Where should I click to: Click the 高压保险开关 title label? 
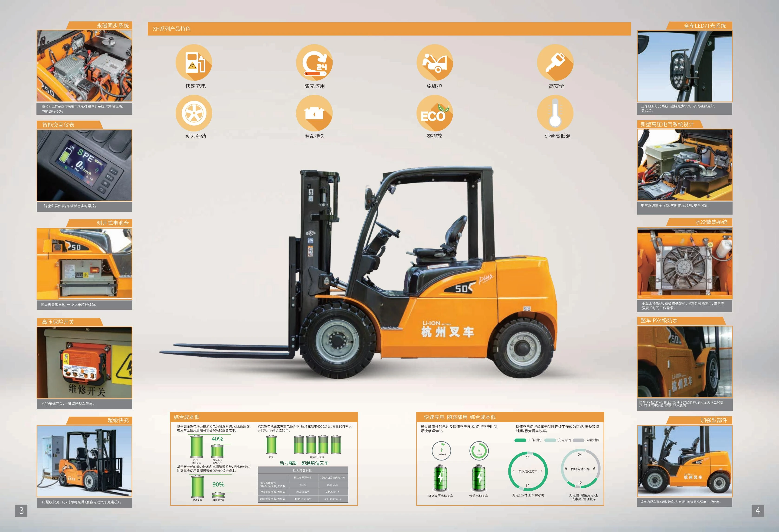[58, 322]
